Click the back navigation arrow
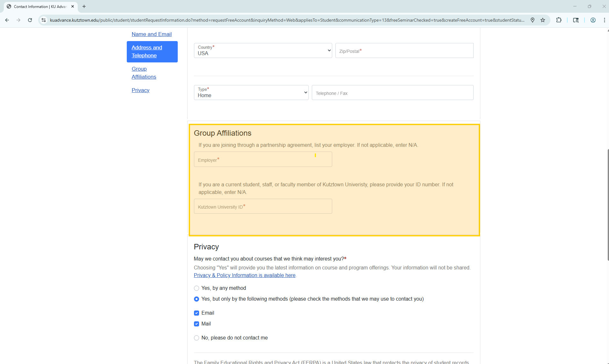The image size is (609, 364). (7, 20)
